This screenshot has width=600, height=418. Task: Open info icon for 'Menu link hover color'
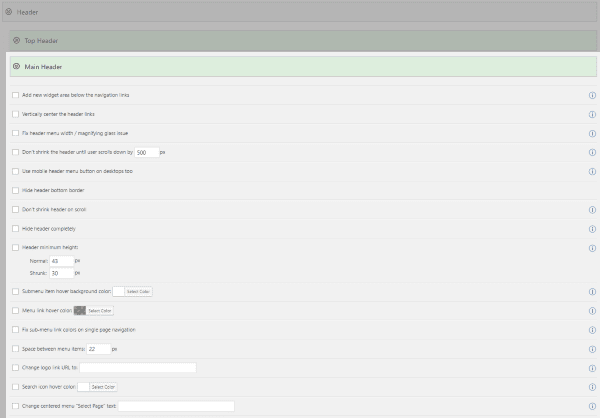pos(592,311)
